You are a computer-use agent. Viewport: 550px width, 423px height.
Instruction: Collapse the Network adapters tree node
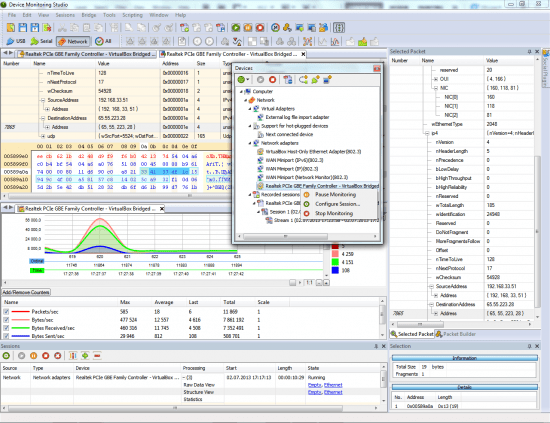(250, 143)
